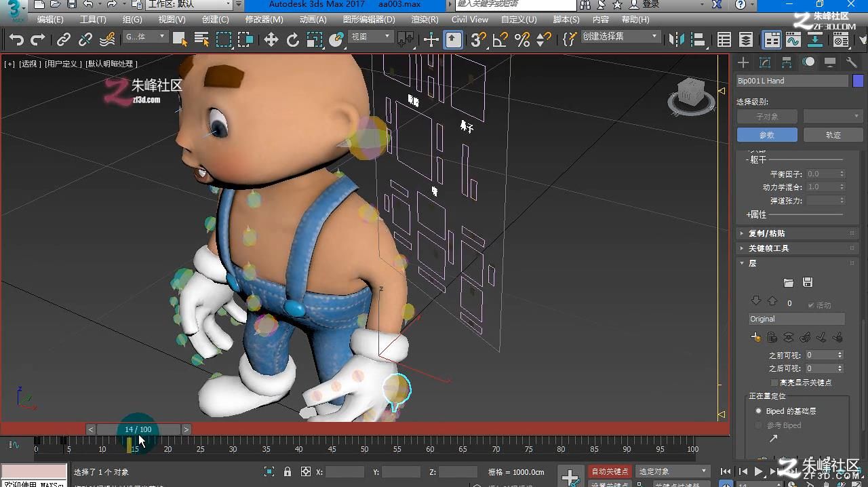Image resolution: width=868 pixels, height=487 pixels.
Task: Open the Hierarchy panel tab
Action: pos(787,62)
